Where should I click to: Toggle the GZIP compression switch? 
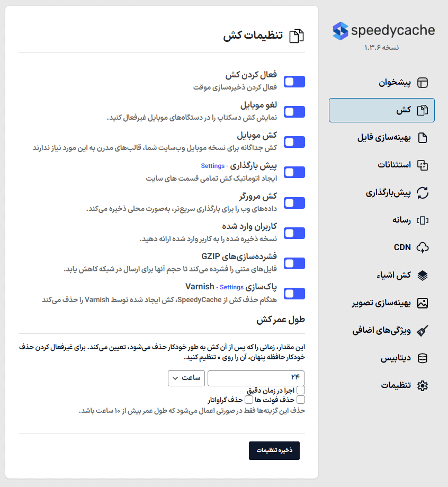[x=294, y=263]
